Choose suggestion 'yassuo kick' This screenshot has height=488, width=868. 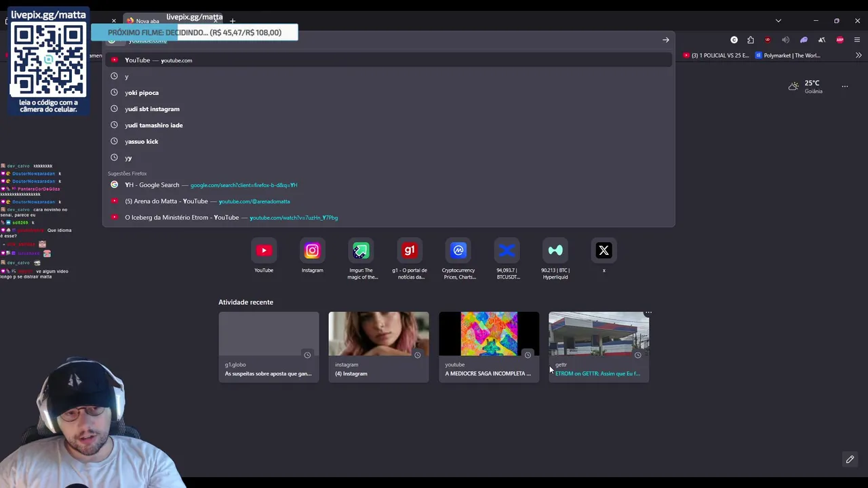click(x=388, y=142)
